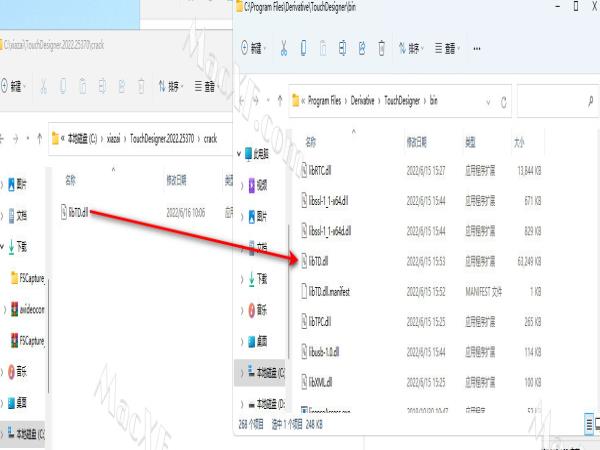Sort by 修改日期 column in crack window
The height and width of the screenshot is (450, 600).
176,180
